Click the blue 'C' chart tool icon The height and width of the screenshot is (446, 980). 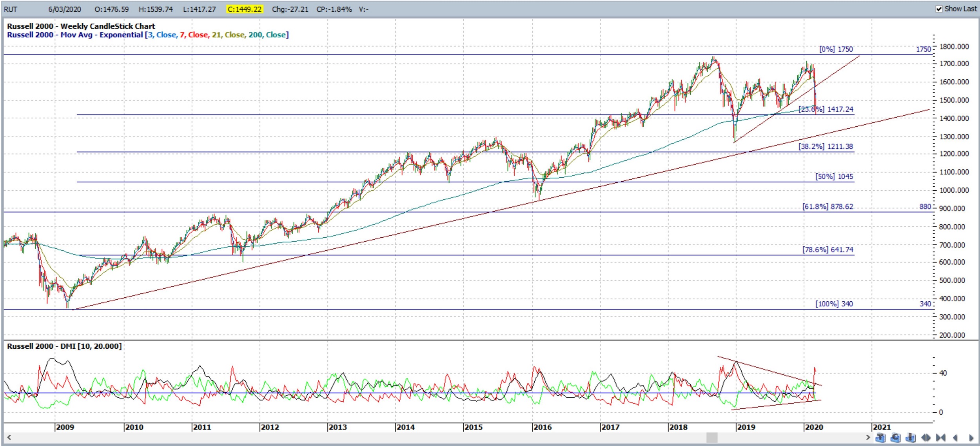click(x=895, y=437)
